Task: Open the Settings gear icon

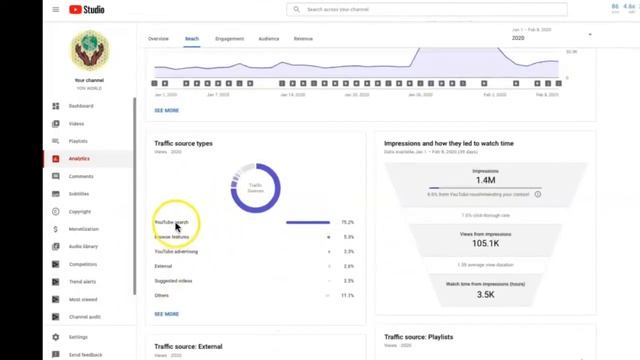Action: pyautogui.click(x=56, y=337)
